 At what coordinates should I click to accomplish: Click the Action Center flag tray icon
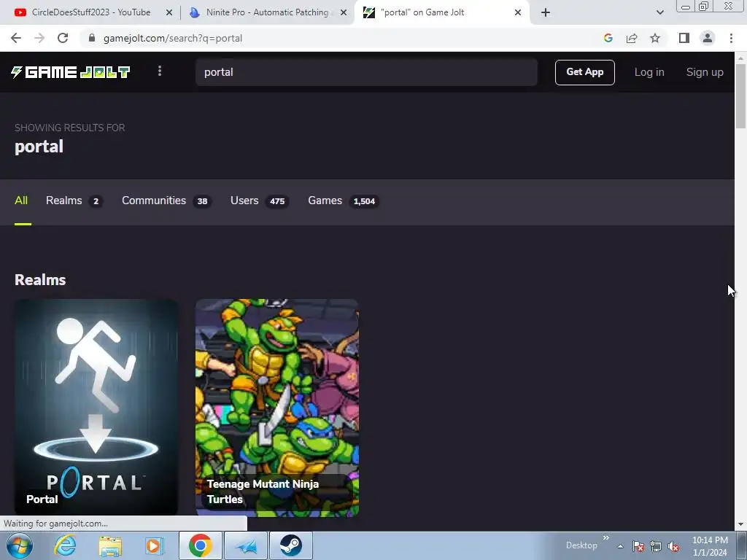[638, 546]
